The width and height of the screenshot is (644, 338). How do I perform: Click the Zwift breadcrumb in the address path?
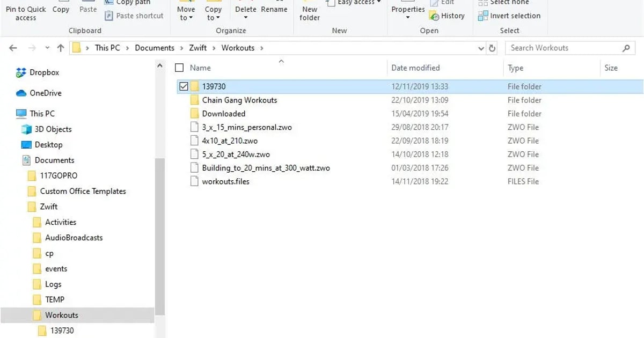[197, 48]
